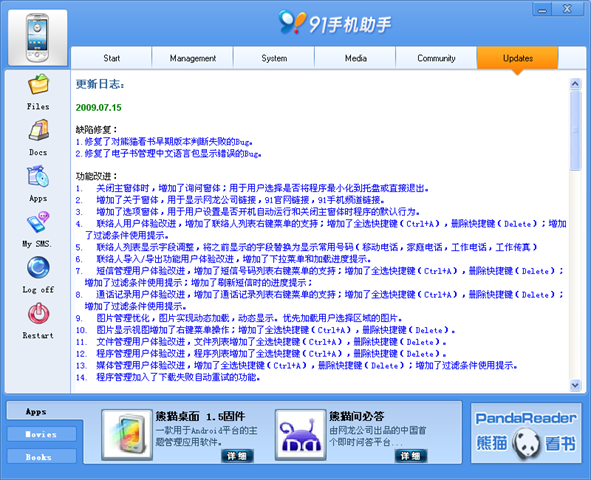Click improvement item 2 about 关于窗体
The height and width of the screenshot is (480, 591).
tap(230, 200)
